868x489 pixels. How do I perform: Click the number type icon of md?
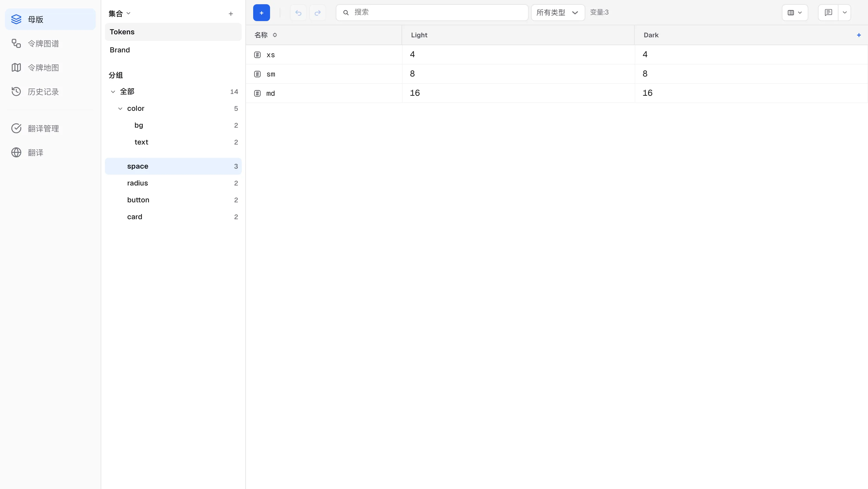[x=257, y=93]
